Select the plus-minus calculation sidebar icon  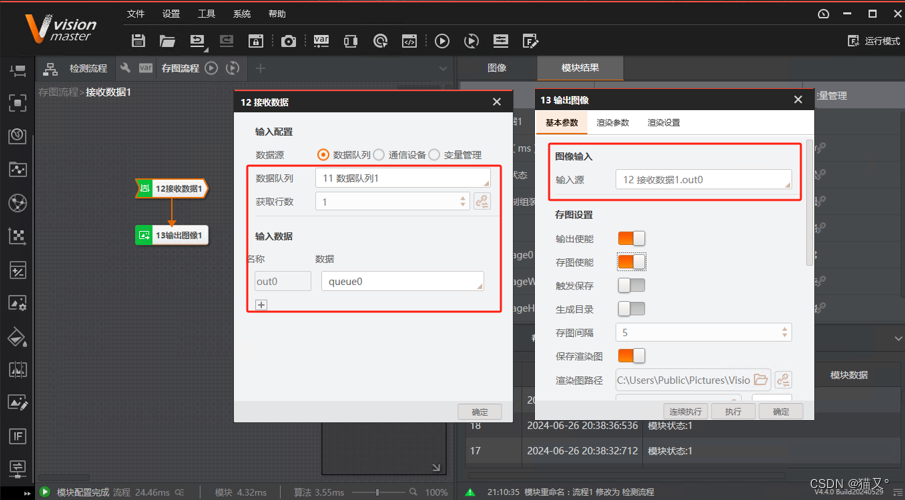pyautogui.click(x=17, y=270)
